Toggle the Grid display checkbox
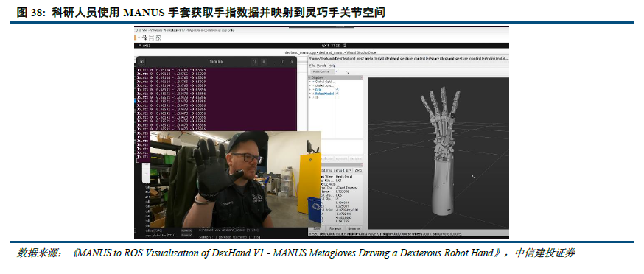This screenshot has height=274, width=644. tap(337, 90)
